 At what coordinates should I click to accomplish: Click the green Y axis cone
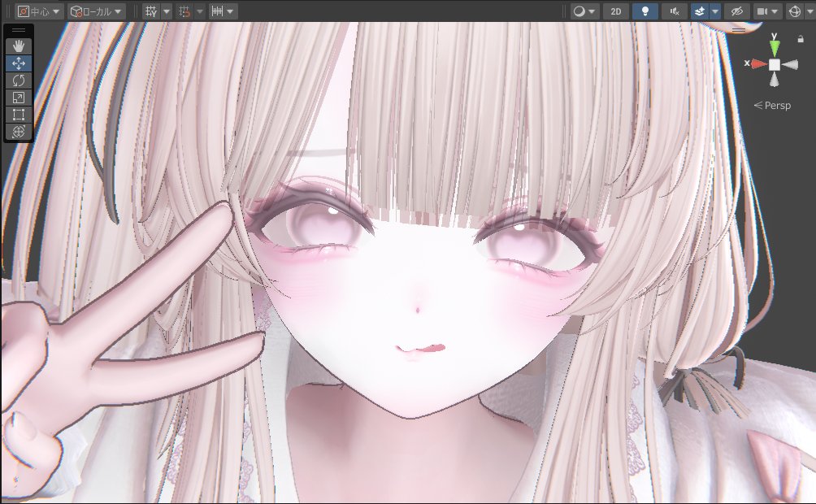point(775,47)
